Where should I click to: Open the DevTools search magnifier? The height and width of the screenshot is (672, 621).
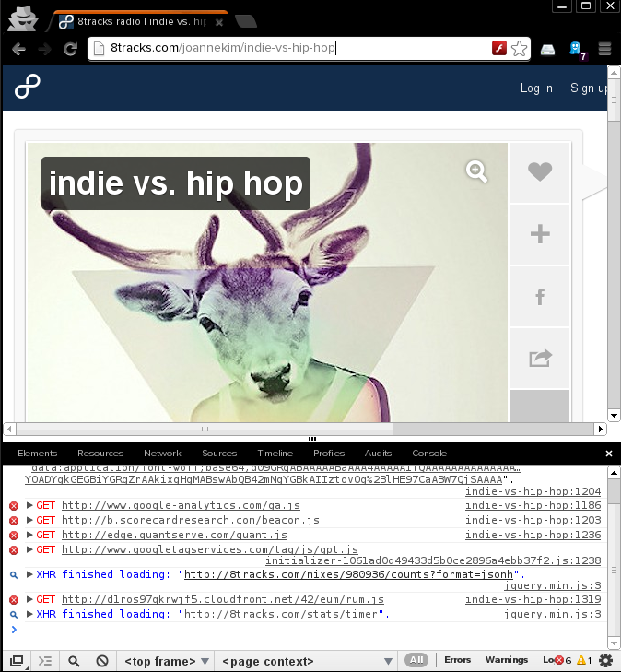[x=74, y=661]
